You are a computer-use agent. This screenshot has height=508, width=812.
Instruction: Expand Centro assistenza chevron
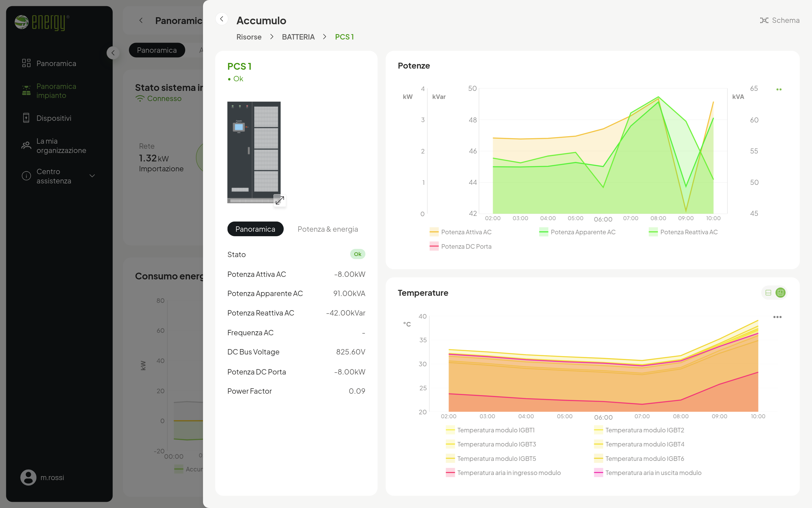click(92, 176)
